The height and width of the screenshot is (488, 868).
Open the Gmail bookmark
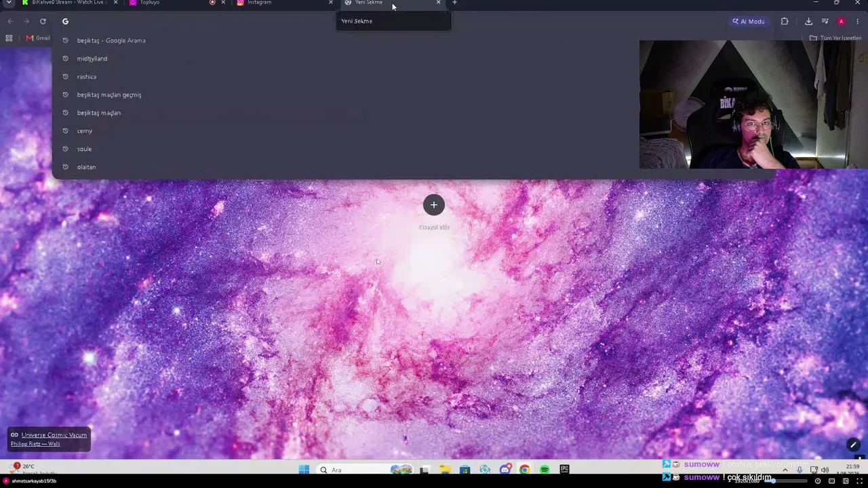point(38,38)
